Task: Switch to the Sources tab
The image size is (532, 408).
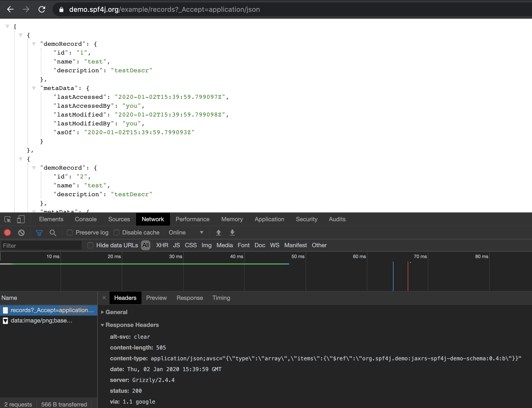Action: click(x=119, y=219)
